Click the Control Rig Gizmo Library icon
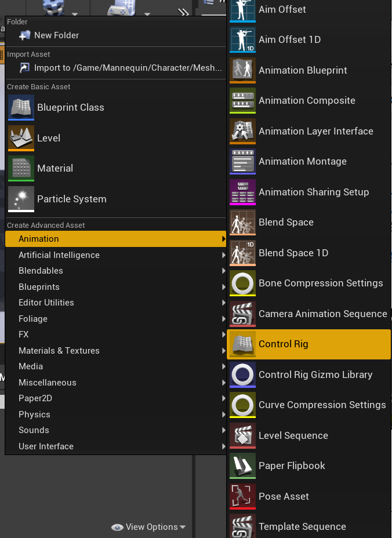 pyautogui.click(x=242, y=375)
